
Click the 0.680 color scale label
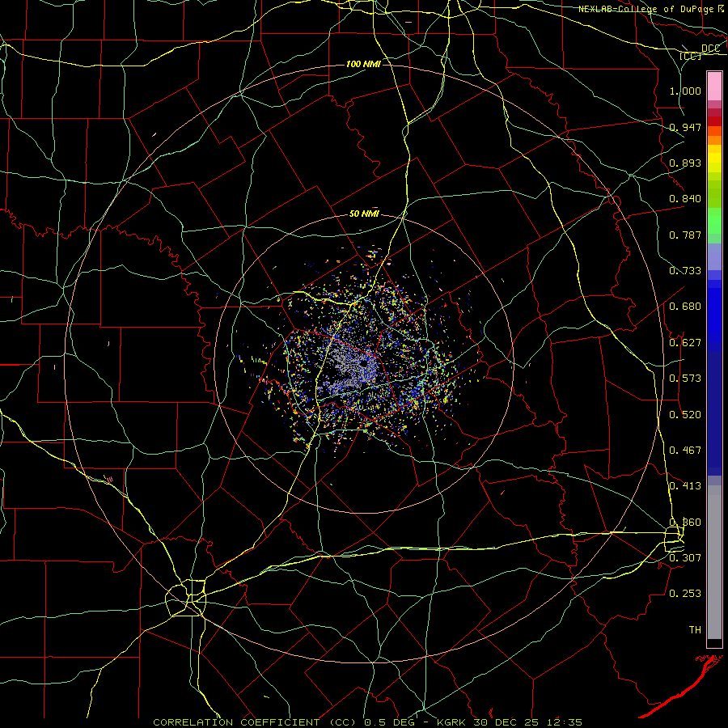[x=685, y=307]
